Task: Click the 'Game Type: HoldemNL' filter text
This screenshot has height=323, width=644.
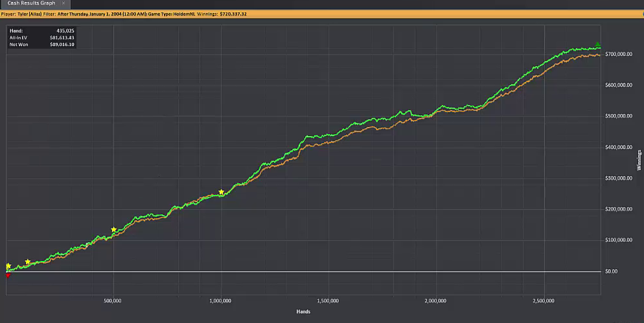Action: pos(172,14)
